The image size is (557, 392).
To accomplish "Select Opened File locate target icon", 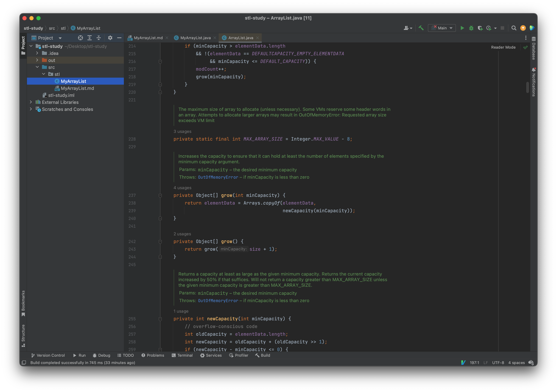I will click(x=80, y=38).
